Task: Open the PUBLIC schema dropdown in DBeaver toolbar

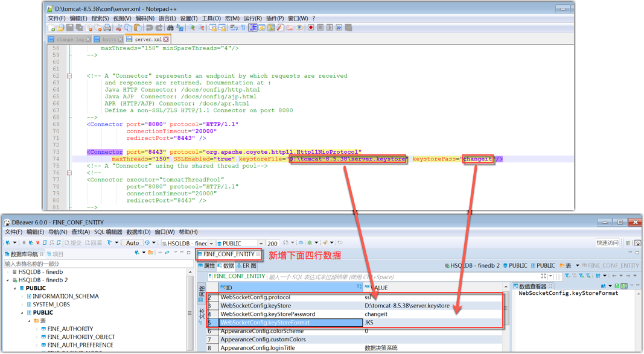Action: (261, 243)
